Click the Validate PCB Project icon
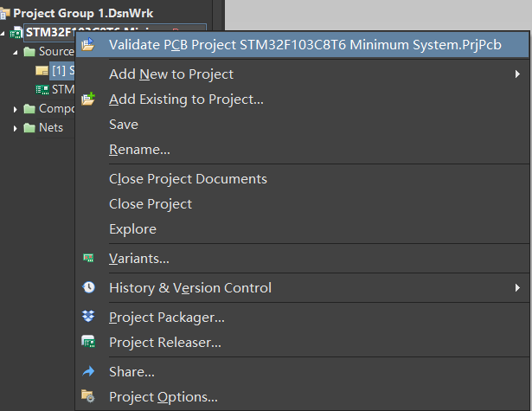532x411 pixels. coord(88,45)
